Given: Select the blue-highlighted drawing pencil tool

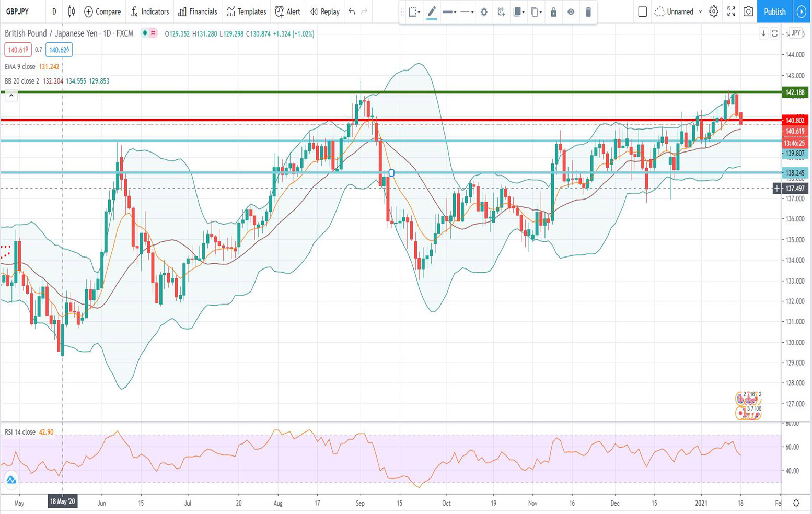Looking at the screenshot, I should [x=432, y=11].
